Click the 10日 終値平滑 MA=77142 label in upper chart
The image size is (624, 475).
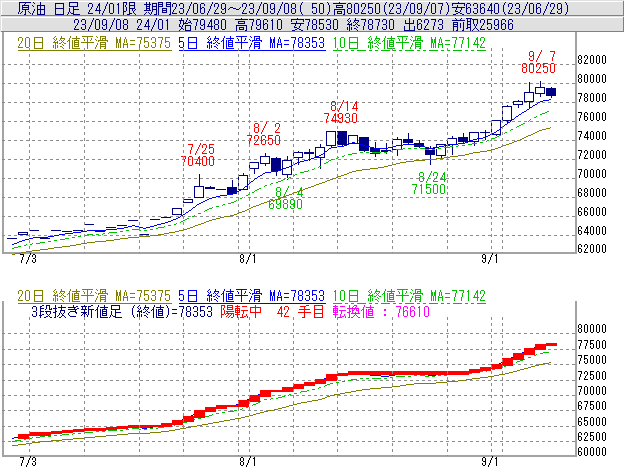point(409,43)
